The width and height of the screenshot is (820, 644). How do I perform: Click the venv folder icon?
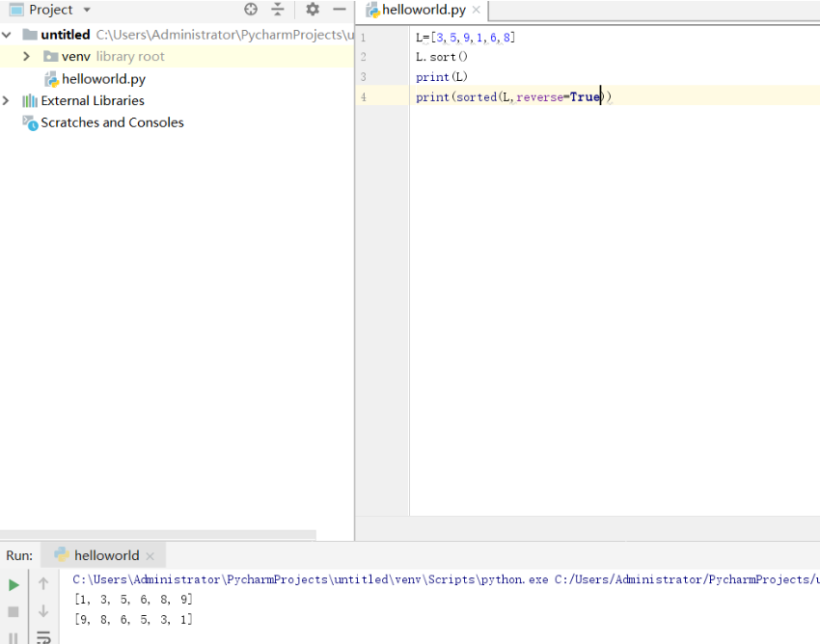[x=50, y=56]
